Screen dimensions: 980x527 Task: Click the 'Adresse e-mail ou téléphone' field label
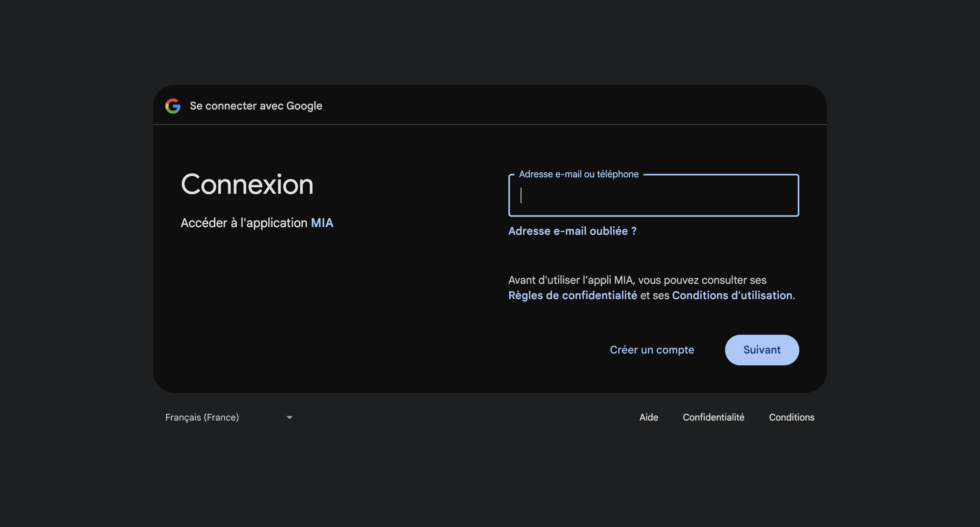[x=578, y=174]
